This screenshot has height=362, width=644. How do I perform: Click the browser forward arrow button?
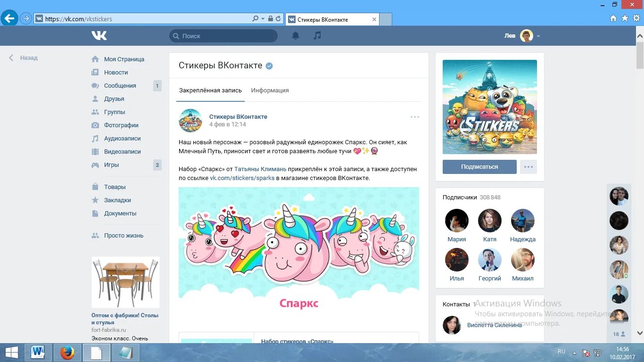(26, 19)
